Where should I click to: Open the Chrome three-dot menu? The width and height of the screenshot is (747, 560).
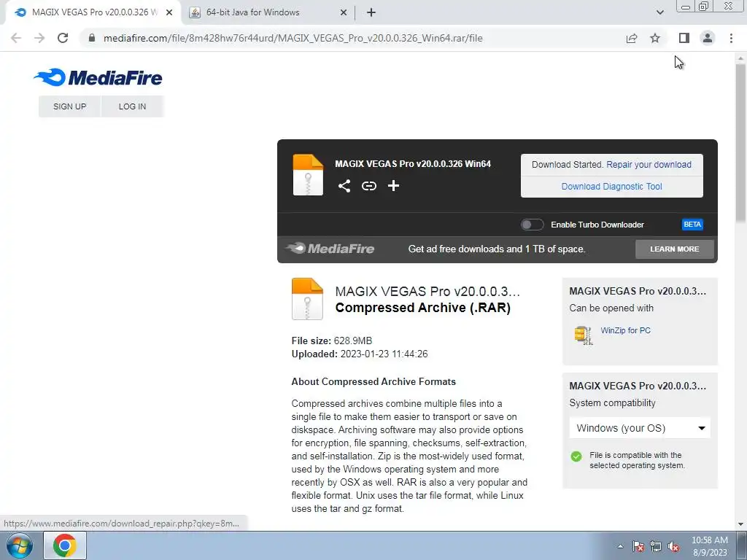coord(731,38)
